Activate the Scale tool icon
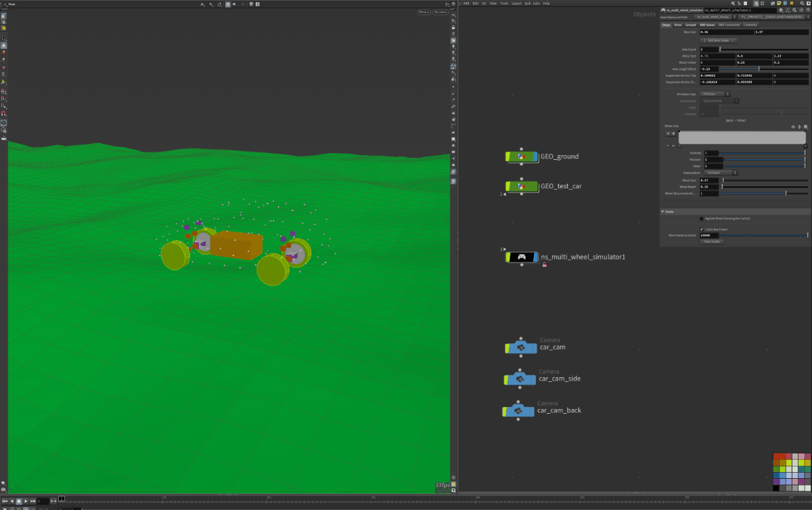This screenshot has height=510, width=812. click(x=4, y=67)
